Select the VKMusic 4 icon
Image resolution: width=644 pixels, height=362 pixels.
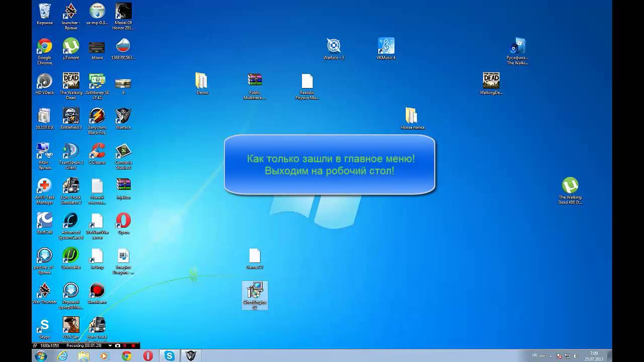pyautogui.click(x=386, y=49)
